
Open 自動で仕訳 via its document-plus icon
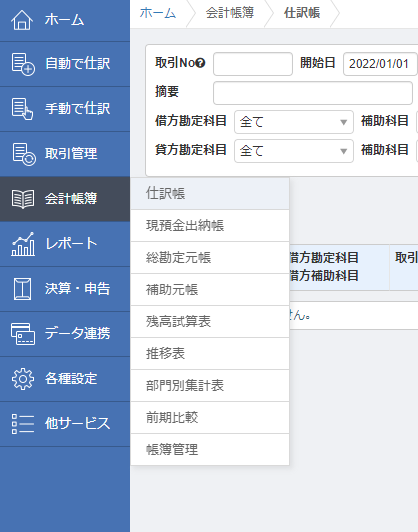pyautogui.click(x=23, y=64)
